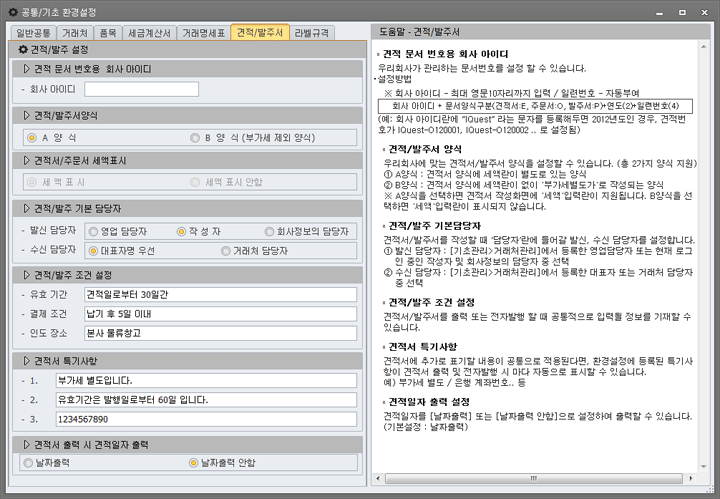720x499 pixels.
Task: Toggle the 견적서/주문서 세액표시 section triangle
Action: tap(26, 161)
